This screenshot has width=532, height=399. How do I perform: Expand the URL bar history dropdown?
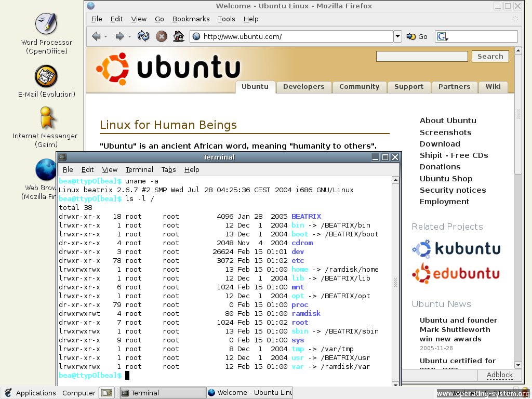point(397,36)
